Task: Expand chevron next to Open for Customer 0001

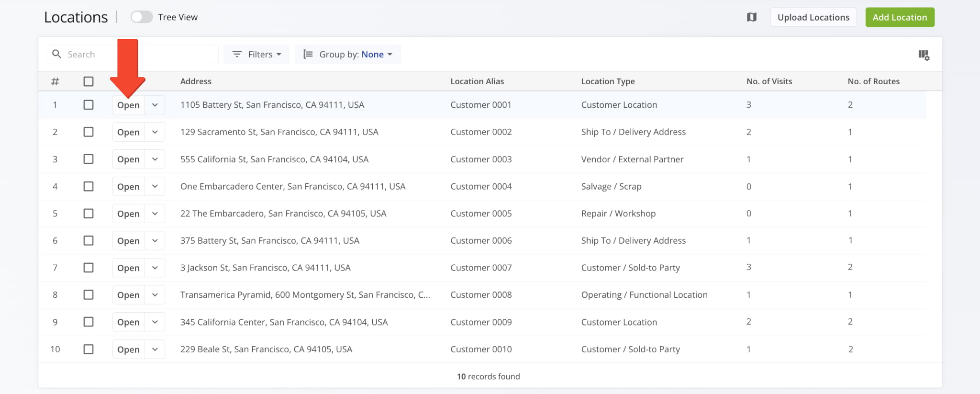Action: pyautogui.click(x=155, y=105)
